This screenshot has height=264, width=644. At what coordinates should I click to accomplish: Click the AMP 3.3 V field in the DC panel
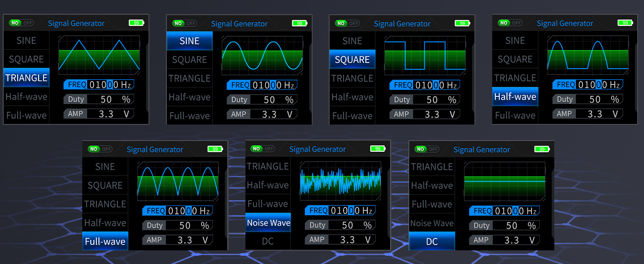[x=504, y=240]
